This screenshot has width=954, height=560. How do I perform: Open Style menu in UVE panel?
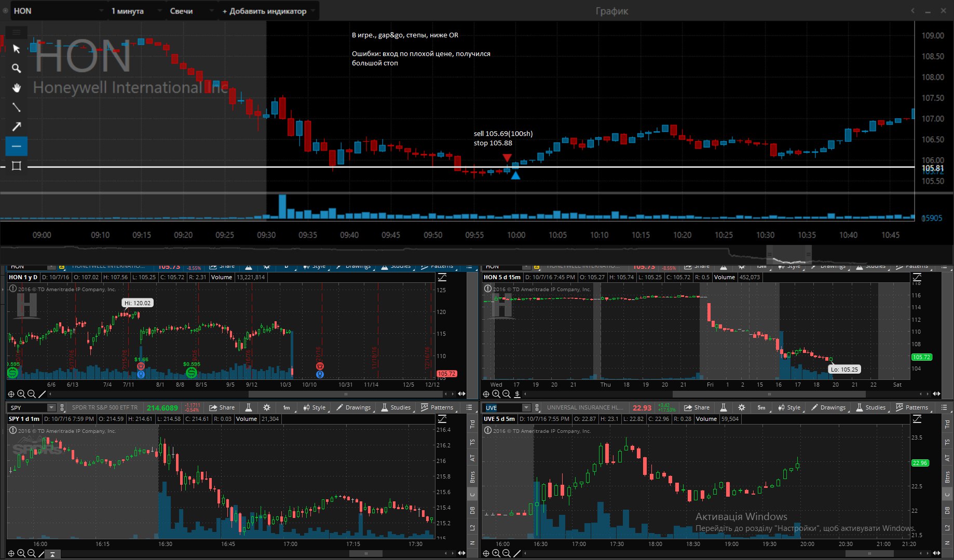789,407
